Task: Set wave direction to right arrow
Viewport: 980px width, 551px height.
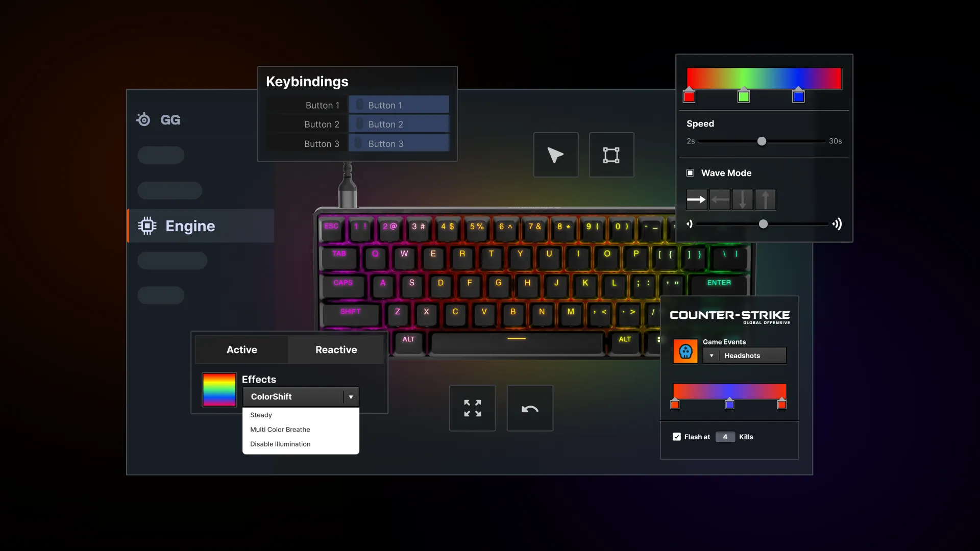Action: [x=696, y=199]
